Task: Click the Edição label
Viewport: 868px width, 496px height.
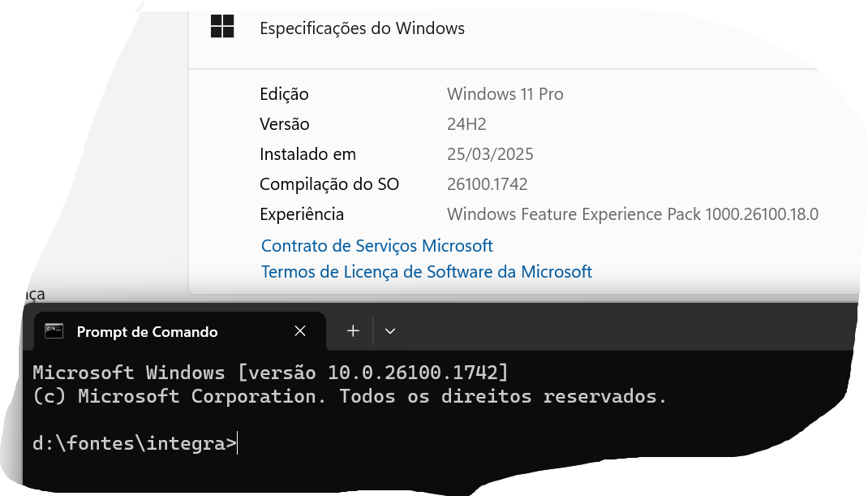Action: click(284, 94)
